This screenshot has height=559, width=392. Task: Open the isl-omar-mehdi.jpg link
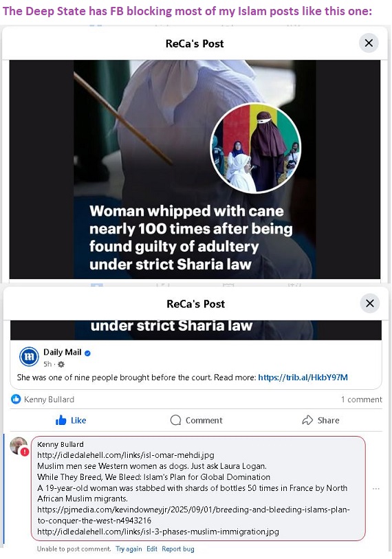[x=126, y=455]
